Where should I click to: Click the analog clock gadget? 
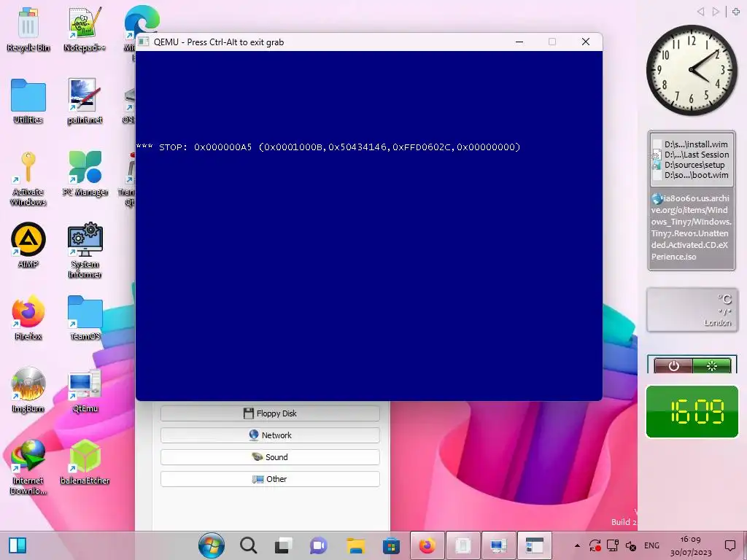coord(692,71)
